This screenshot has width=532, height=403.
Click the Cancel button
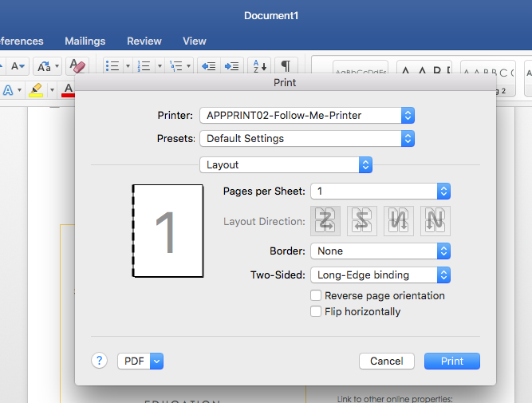pyautogui.click(x=387, y=361)
